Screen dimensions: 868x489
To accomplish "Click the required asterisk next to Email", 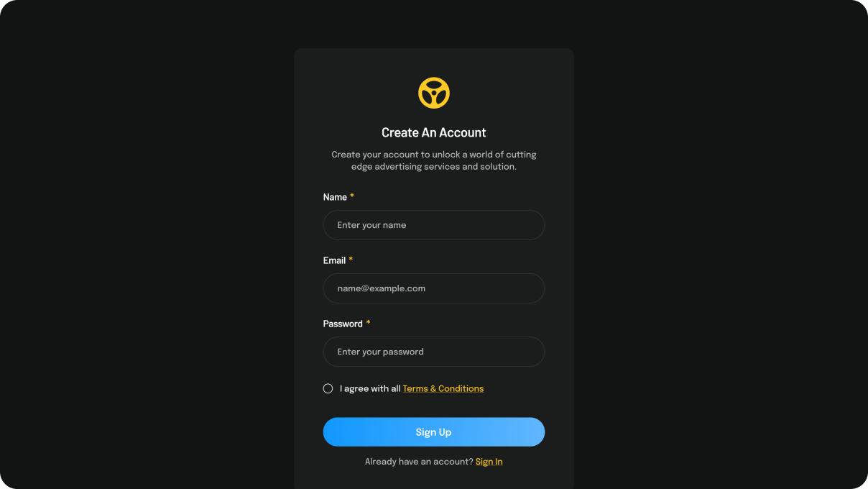I will [x=351, y=260].
